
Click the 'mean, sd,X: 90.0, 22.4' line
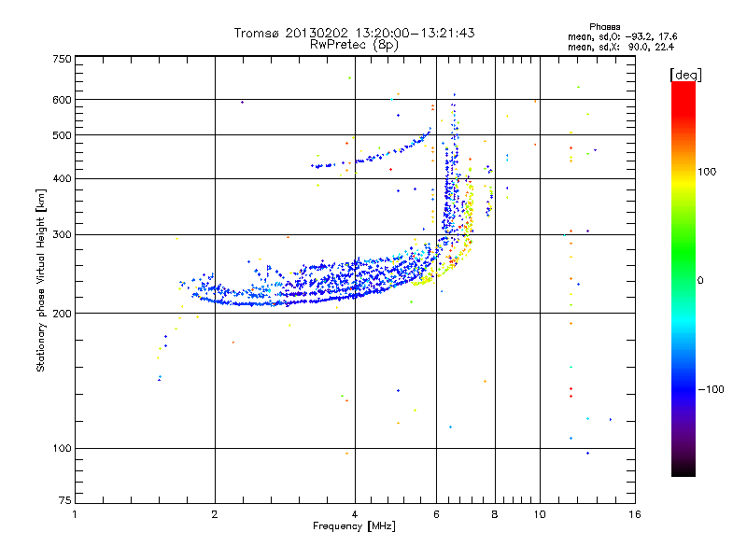pyautogui.click(x=621, y=47)
